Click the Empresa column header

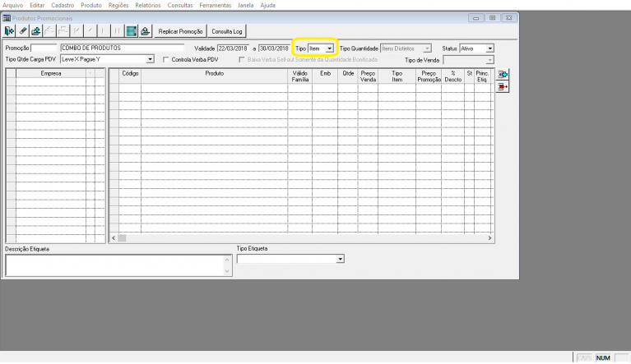pos(51,73)
